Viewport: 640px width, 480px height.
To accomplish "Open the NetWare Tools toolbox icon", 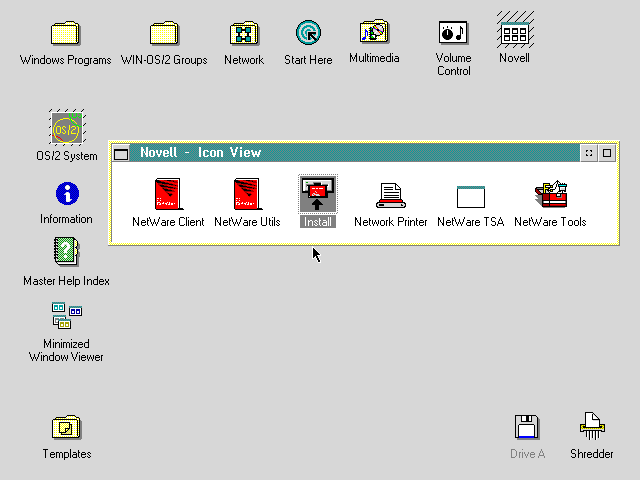I will [551, 194].
